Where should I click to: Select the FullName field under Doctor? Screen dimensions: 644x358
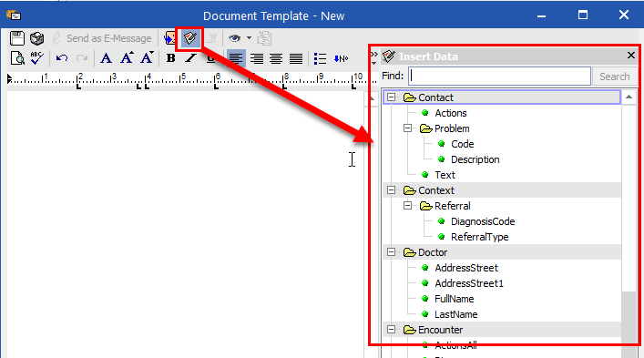[x=454, y=299]
